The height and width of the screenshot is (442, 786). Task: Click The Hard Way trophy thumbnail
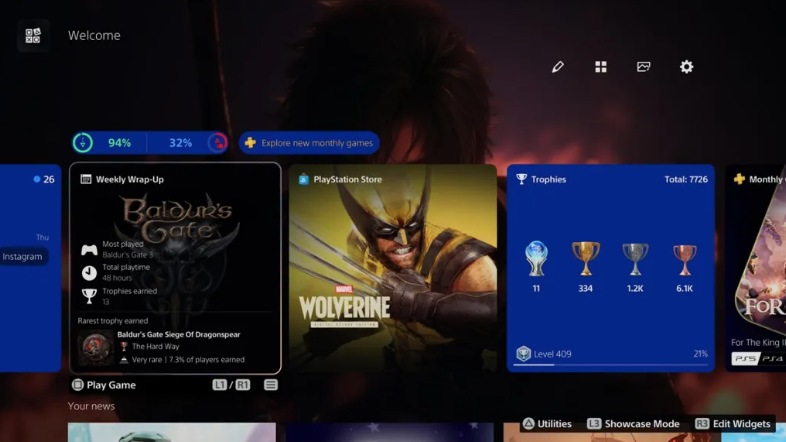point(95,347)
